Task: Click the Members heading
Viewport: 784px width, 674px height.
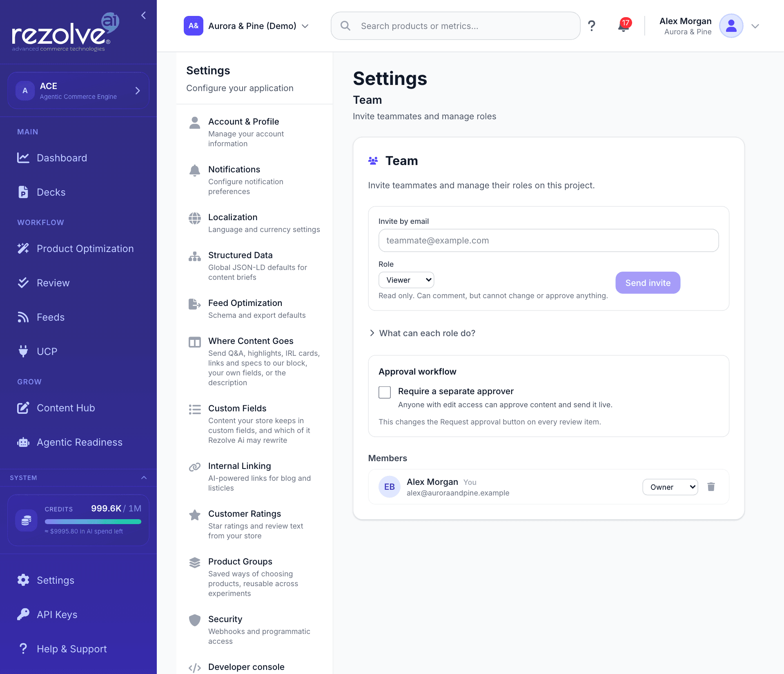Action: (388, 458)
